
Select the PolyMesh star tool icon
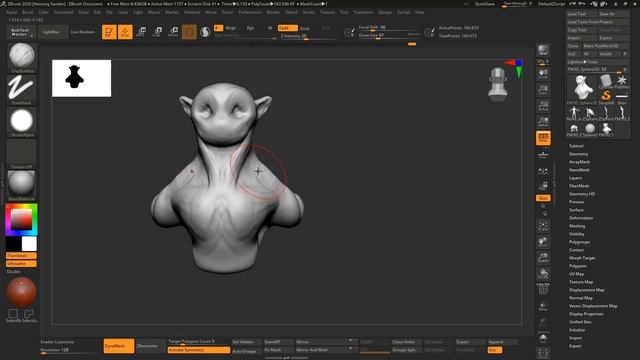point(622,81)
